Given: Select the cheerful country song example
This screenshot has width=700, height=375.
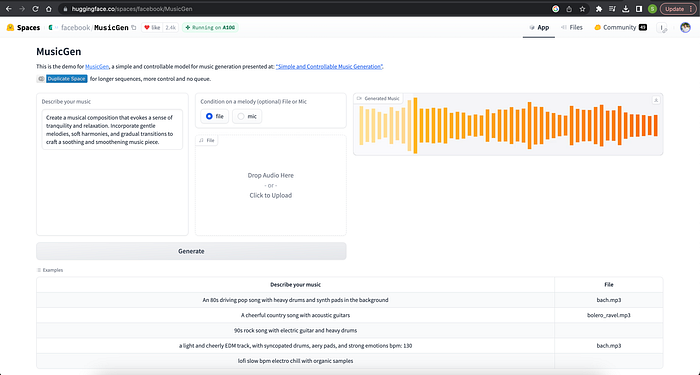Looking at the screenshot, I should tap(295, 315).
